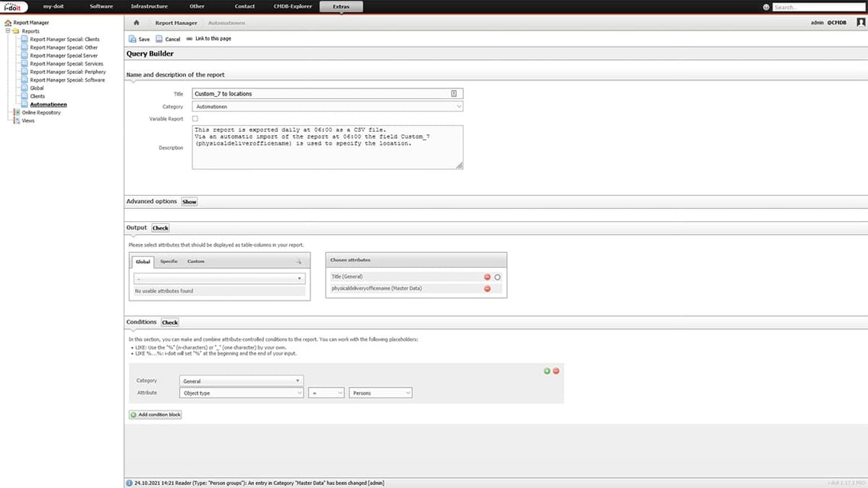
Task: Click the document icon beside Report Manager Special Server
Action: [x=24, y=56]
